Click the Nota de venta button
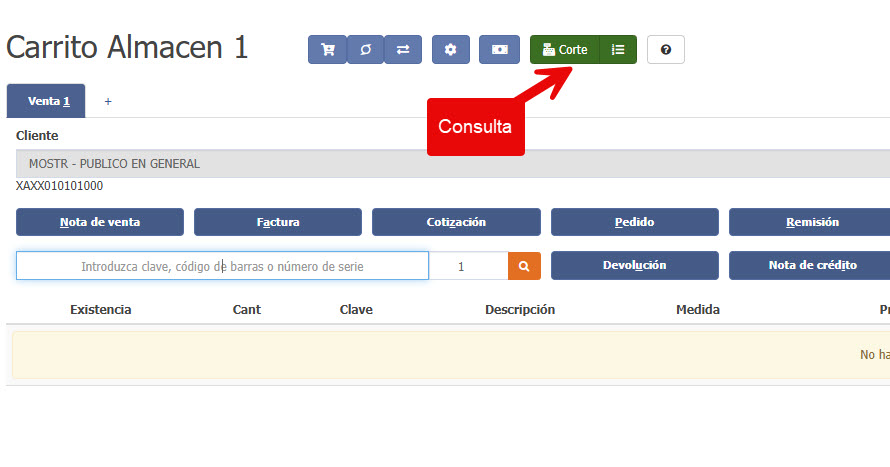890x467 pixels. click(100, 222)
